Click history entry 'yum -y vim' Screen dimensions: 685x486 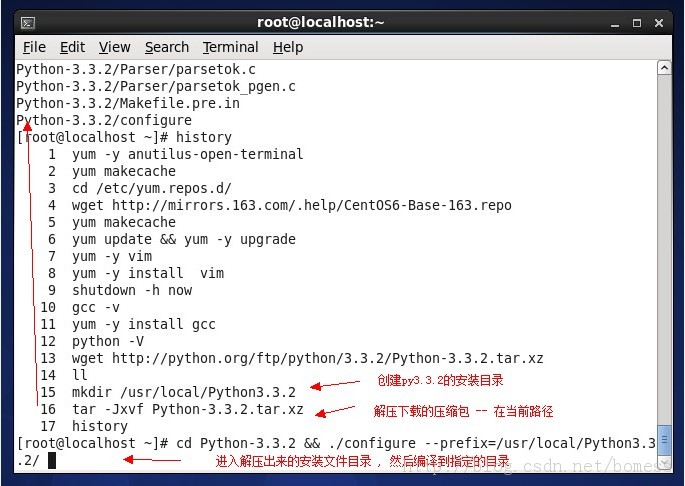pyautogui.click(x=112, y=257)
